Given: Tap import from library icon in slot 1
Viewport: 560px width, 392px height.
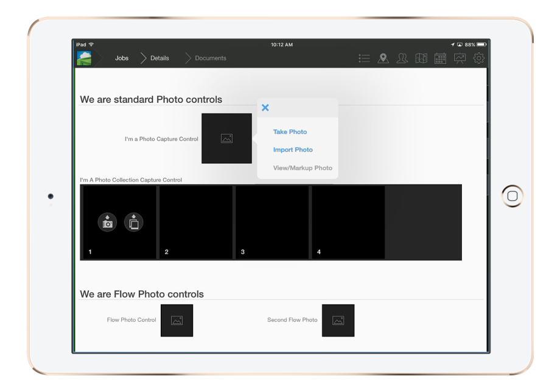Looking at the screenshot, I should coord(133,222).
